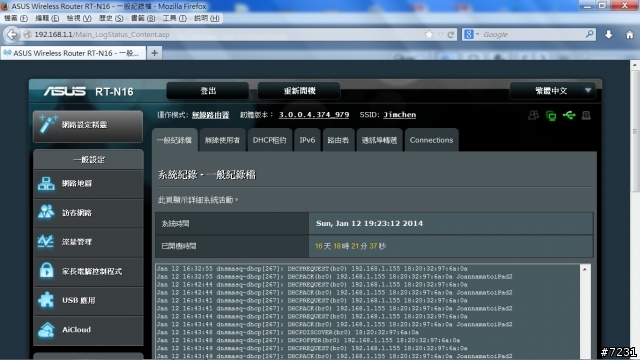Viewport: 640px width, 360px height.
Task: Switch to the IPv6 tab
Action: pyautogui.click(x=307, y=140)
